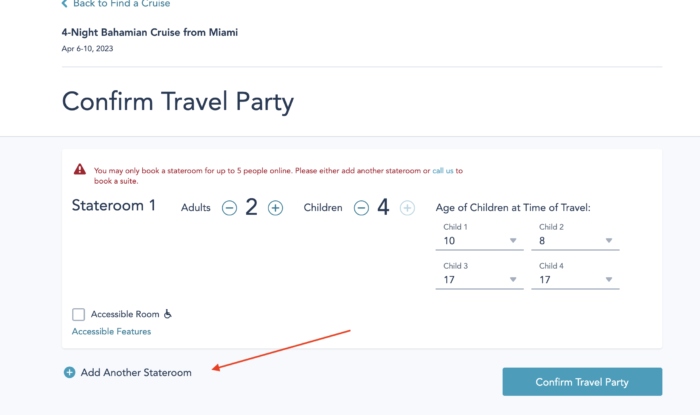Expand the Child 4 age dropdown
This screenshot has height=415, width=700.
point(575,280)
